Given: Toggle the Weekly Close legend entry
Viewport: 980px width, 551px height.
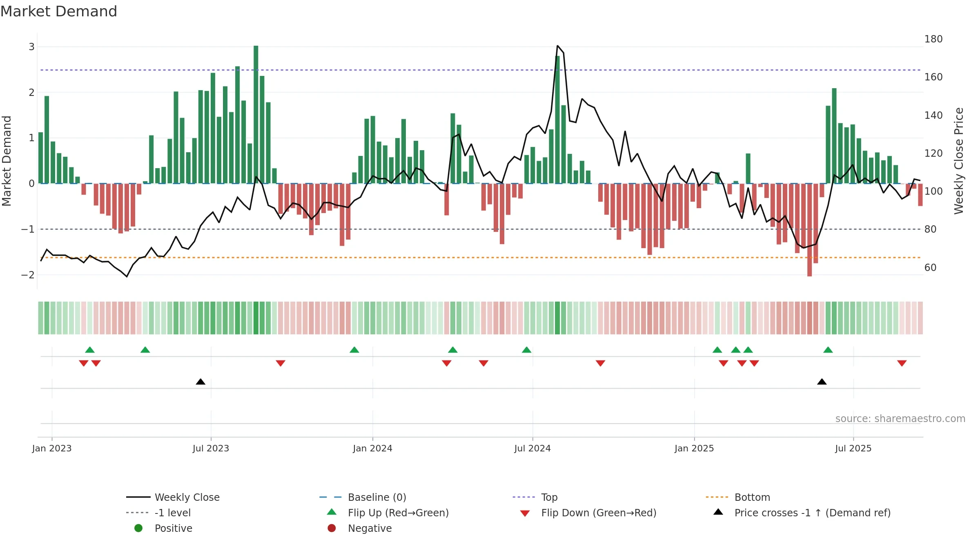Looking at the screenshot, I should (x=173, y=497).
